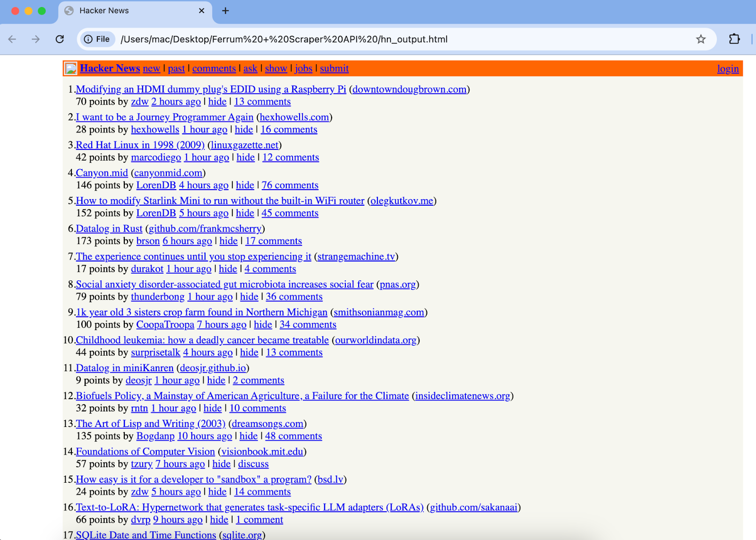
Task: Open social anxiety gut microbiota story
Action: click(225, 284)
